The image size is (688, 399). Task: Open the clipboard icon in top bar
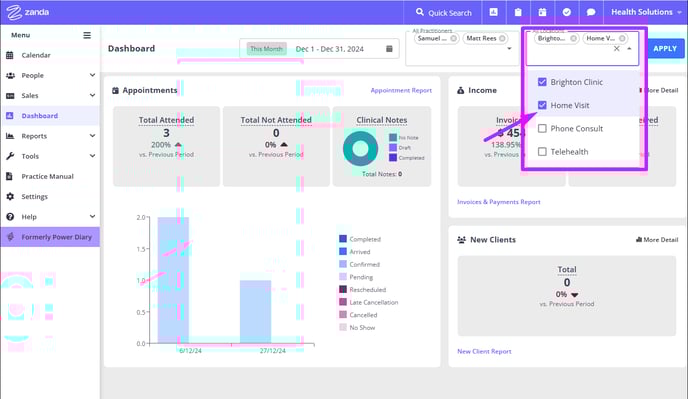point(518,12)
